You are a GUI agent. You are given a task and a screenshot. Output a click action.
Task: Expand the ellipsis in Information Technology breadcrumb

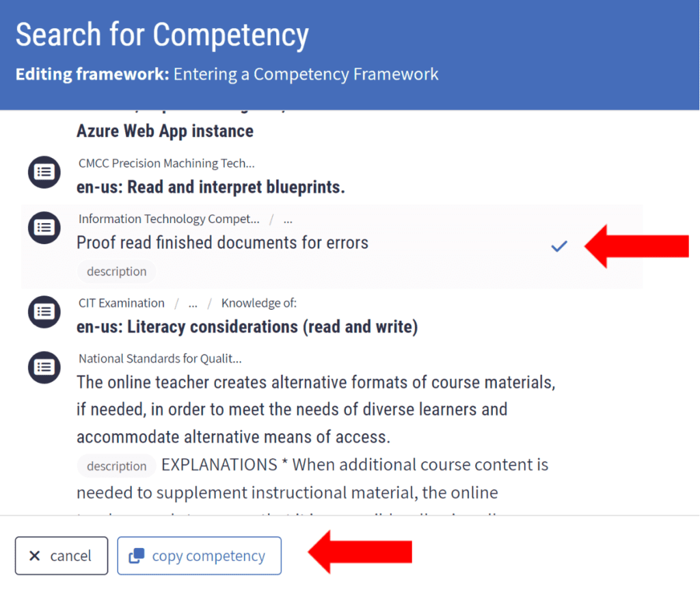point(288,219)
